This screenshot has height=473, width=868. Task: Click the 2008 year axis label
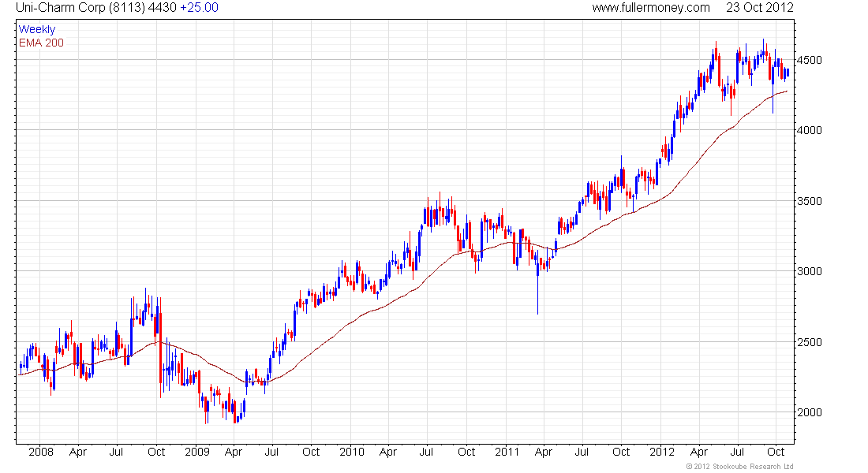pyautogui.click(x=41, y=452)
